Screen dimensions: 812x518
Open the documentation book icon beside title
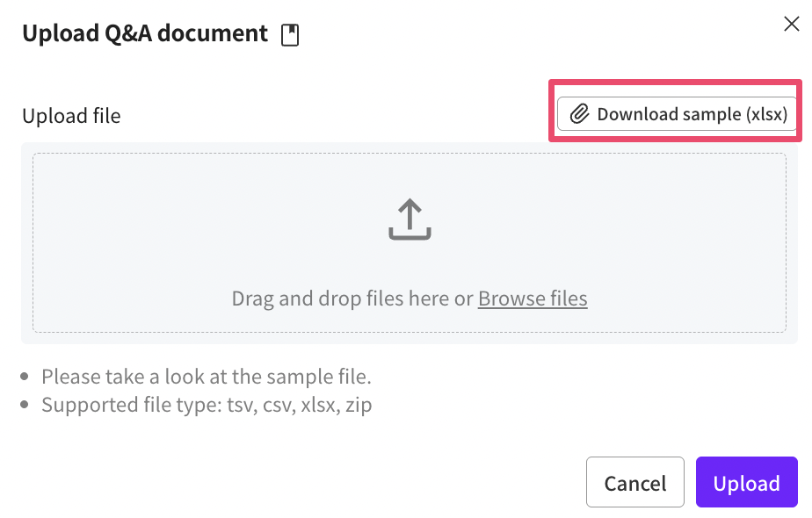coord(290,35)
